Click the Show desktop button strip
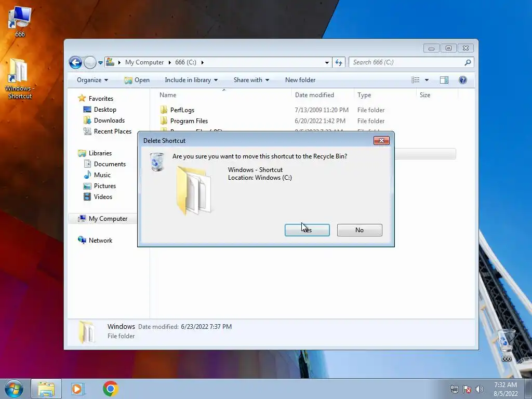 528,389
